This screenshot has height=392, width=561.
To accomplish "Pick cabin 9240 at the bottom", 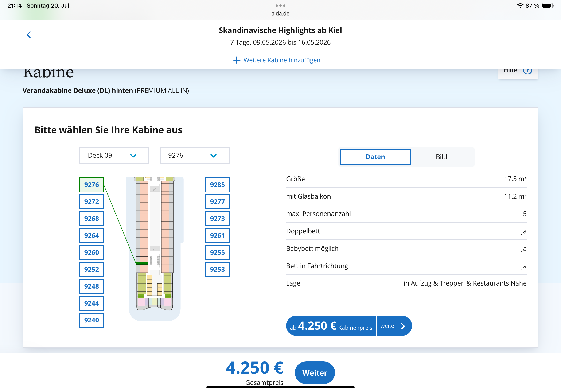I will pyautogui.click(x=91, y=320).
